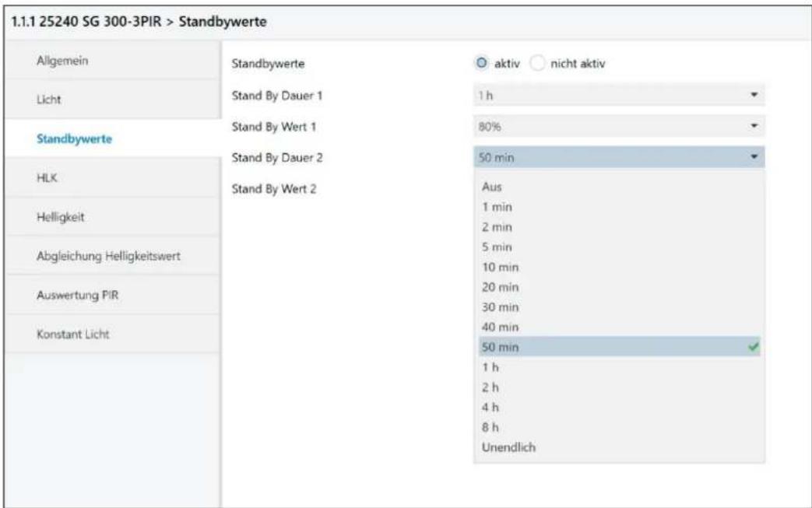Switch to the Licht tab
Viewport: 812px width, 508px height.
click(x=113, y=100)
